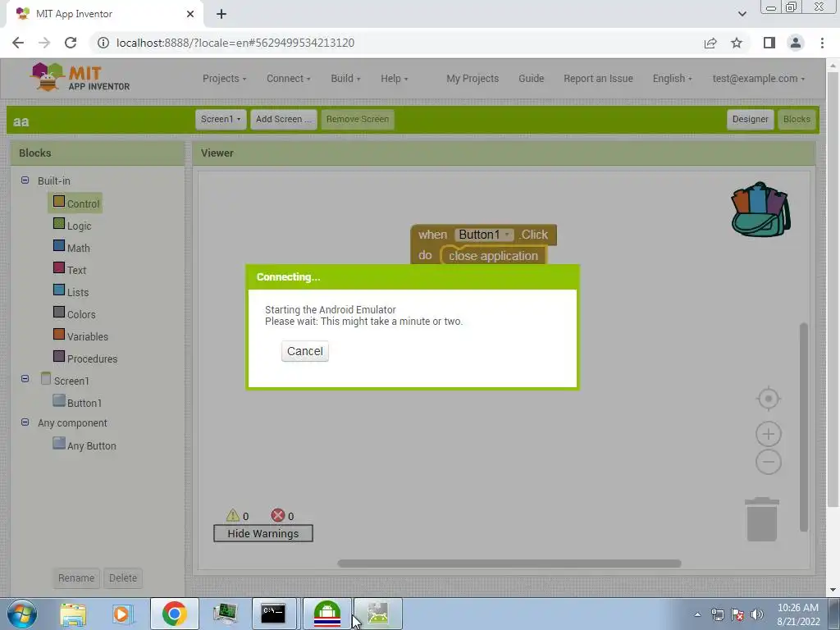Open the Help menu
The width and height of the screenshot is (840, 630).
395,78
